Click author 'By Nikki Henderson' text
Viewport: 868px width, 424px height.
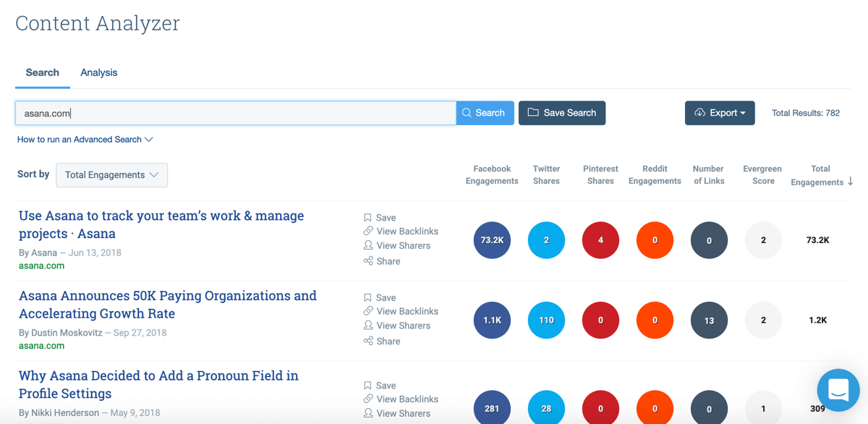pos(59,413)
